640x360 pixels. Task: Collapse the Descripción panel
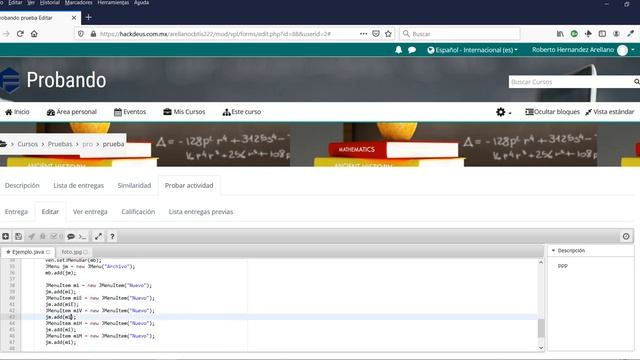[x=553, y=251]
